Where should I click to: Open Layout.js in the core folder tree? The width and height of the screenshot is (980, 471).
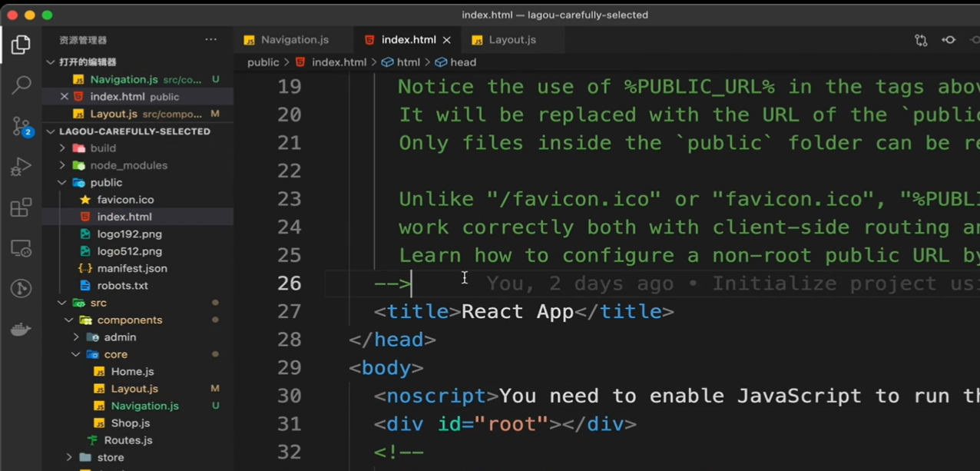point(134,389)
